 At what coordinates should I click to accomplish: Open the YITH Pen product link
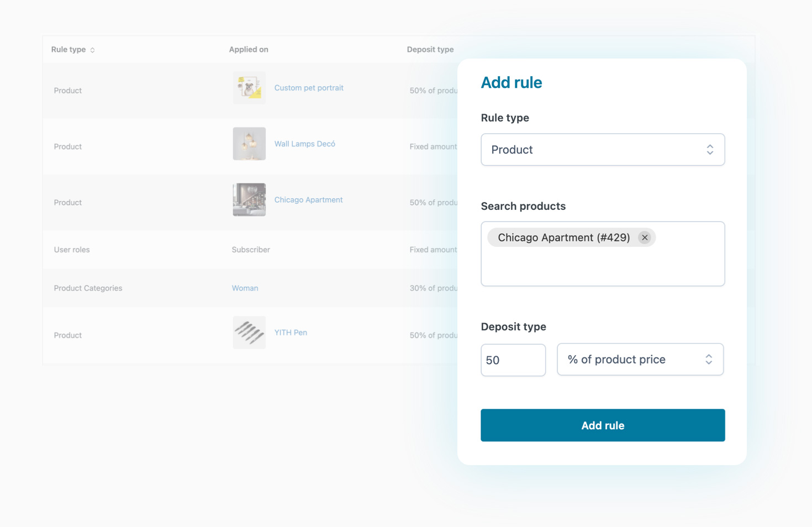(x=291, y=333)
